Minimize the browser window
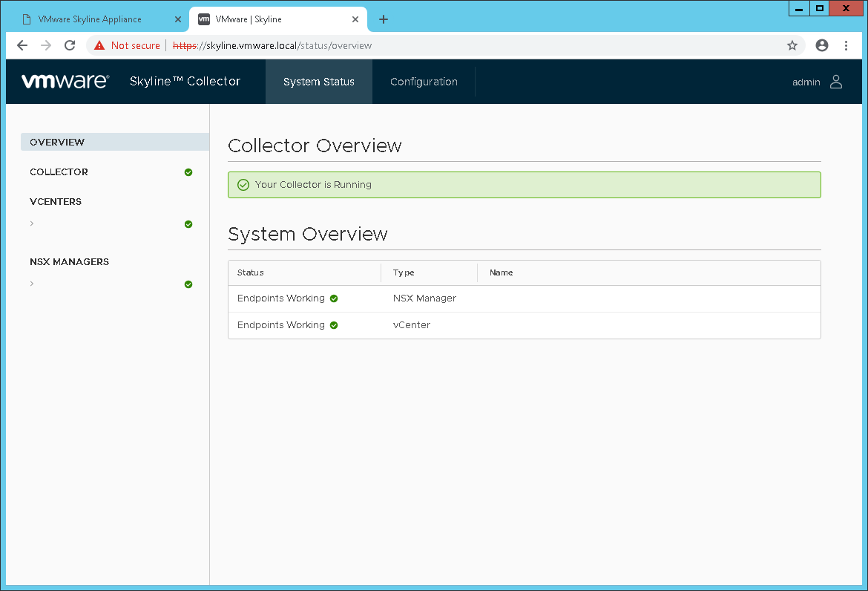 pyautogui.click(x=799, y=8)
